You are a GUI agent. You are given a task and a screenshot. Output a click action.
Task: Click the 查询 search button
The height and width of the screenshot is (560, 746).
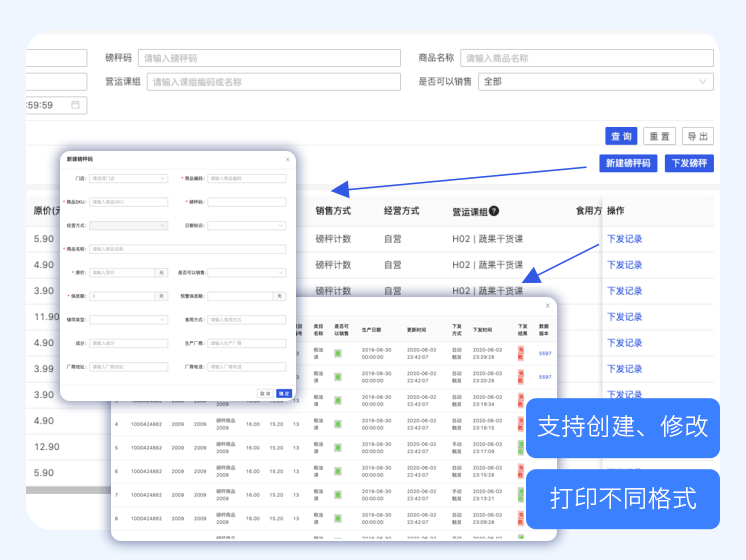pyautogui.click(x=620, y=136)
